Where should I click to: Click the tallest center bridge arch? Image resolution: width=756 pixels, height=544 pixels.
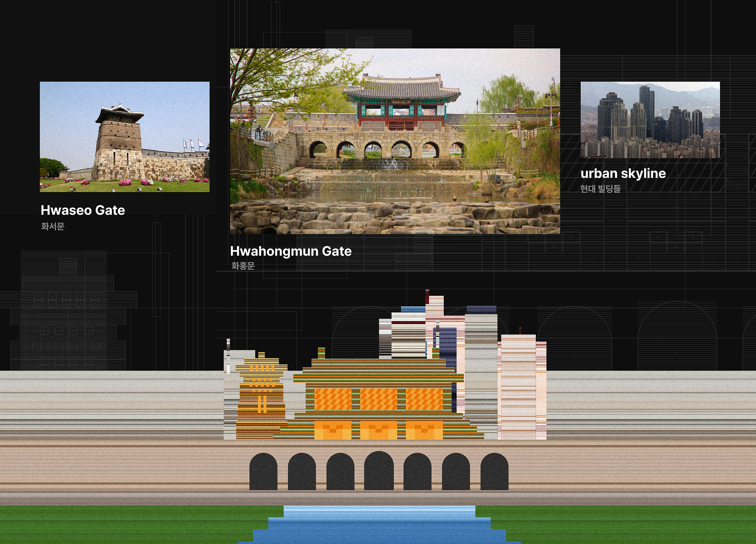coord(378,471)
